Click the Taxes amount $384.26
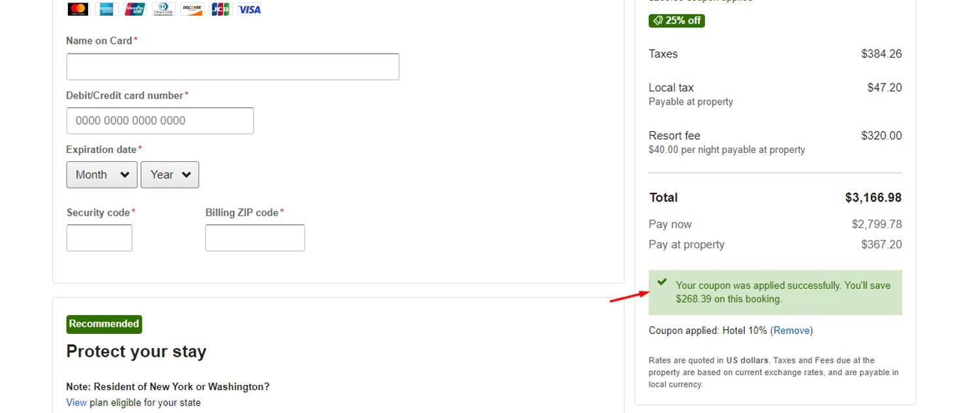980x413 pixels. pyautogui.click(x=881, y=54)
